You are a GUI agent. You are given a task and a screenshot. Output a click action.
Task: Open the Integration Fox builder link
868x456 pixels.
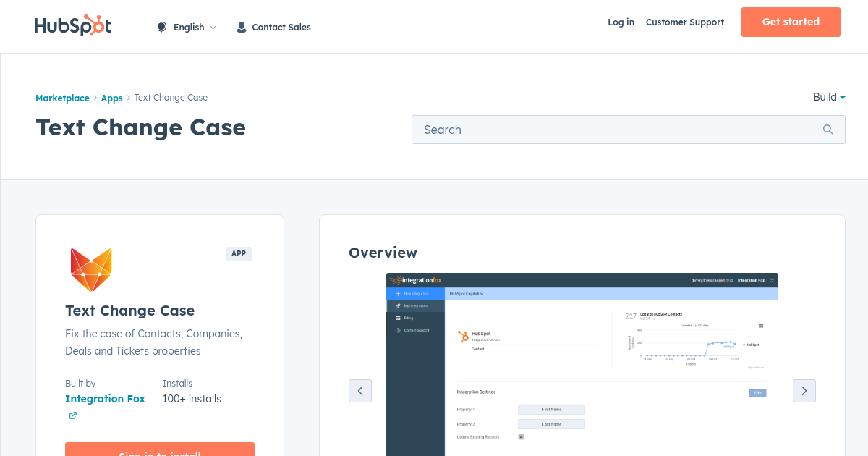(x=105, y=399)
